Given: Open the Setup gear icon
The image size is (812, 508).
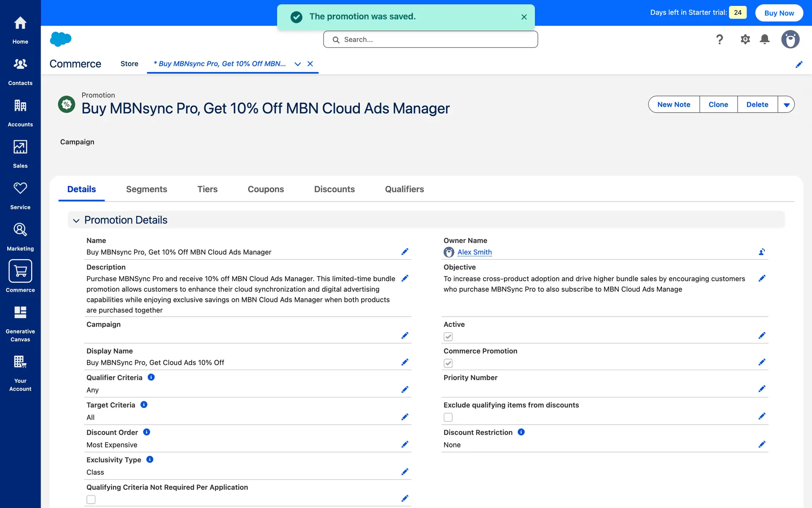Looking at the screenshot, I should click(x=745, y=39).
